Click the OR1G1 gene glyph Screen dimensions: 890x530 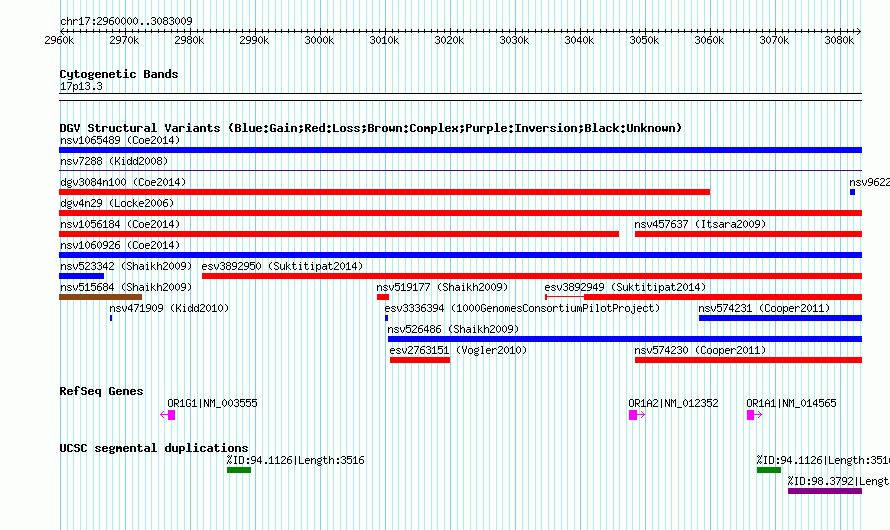pyautogui.click(x=168, y=415)
